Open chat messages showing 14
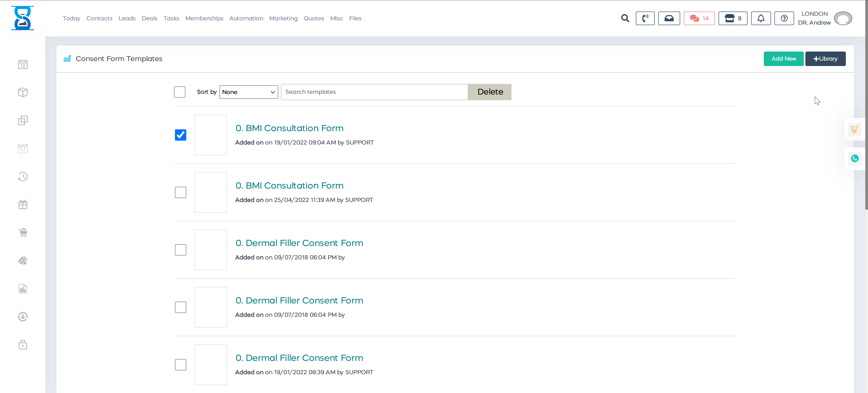868x393 pixels. click(x=699, y=18)
